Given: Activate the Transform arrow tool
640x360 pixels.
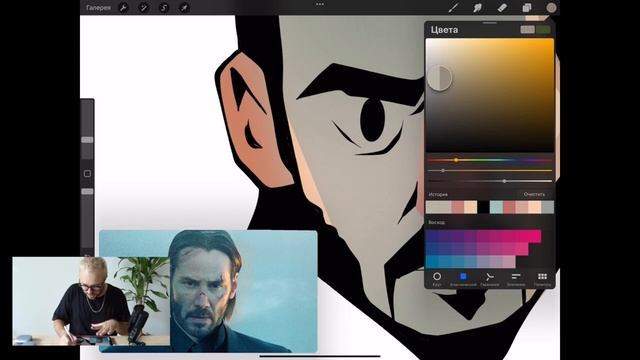Looking at the screenshot, I should point(184,7).
